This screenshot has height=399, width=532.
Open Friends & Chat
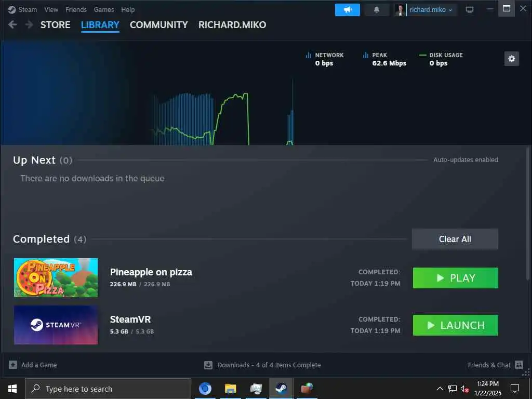tap(489, 365)
